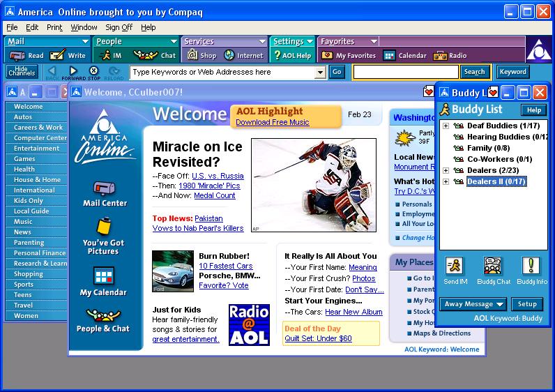Open the Services dropdown menu
The height and width of the screenshot is (392, 555).
262,41
